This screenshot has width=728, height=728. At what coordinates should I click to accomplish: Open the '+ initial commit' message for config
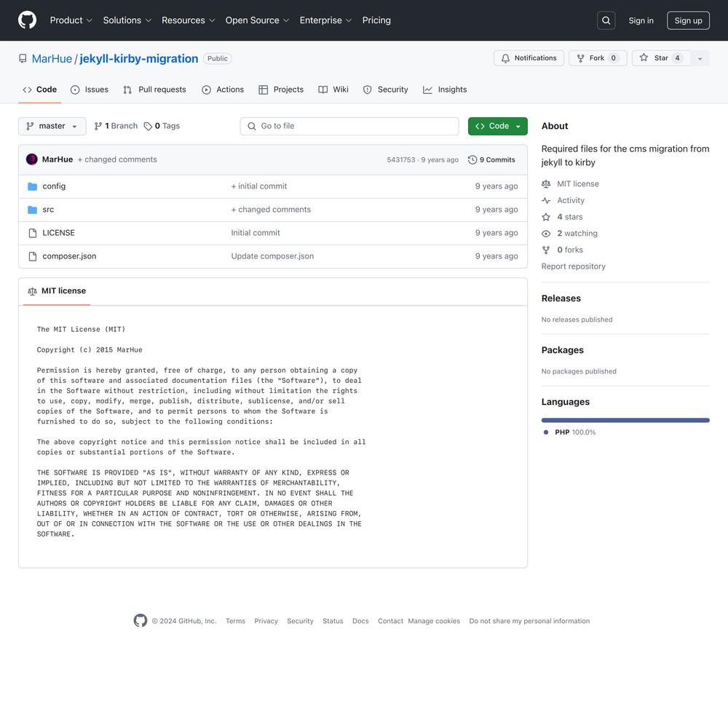coord(259,186)
